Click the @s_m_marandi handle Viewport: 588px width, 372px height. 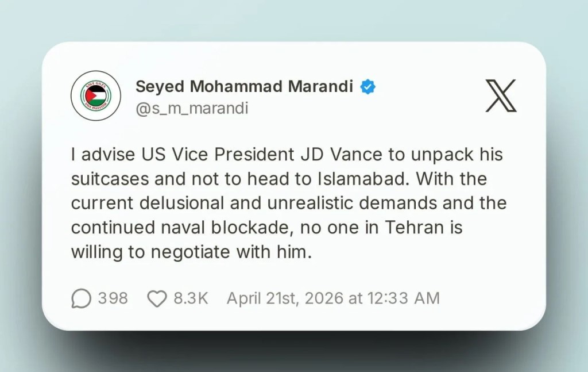[x=192, y=108]
